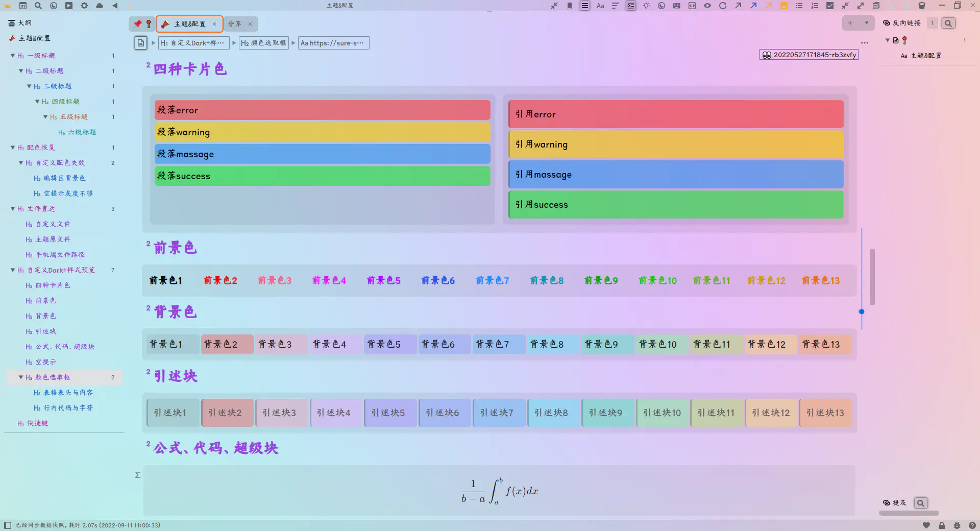Toggle the sidebar dock in status bar

[x=8, y=525]
